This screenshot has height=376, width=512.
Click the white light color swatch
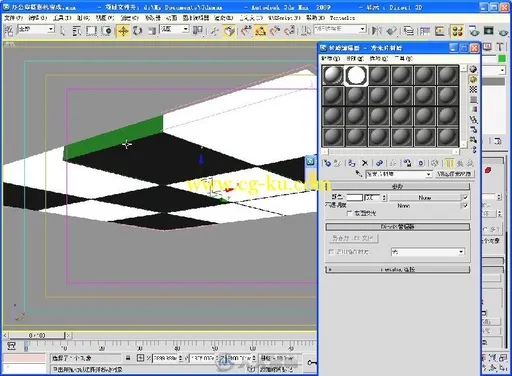(x=355, y=197)
